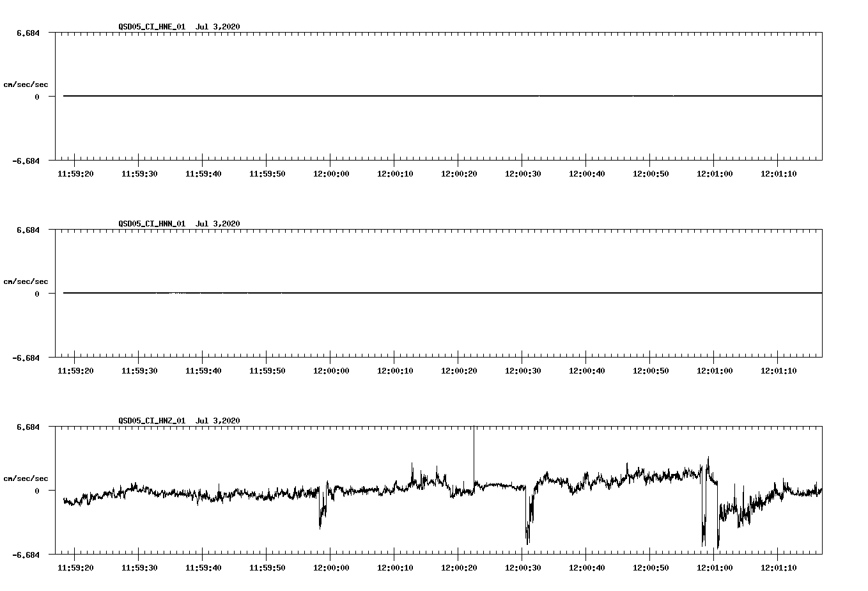
Task: Click the 12:00:50 time label under HNN plot
Action: (651, 370)
